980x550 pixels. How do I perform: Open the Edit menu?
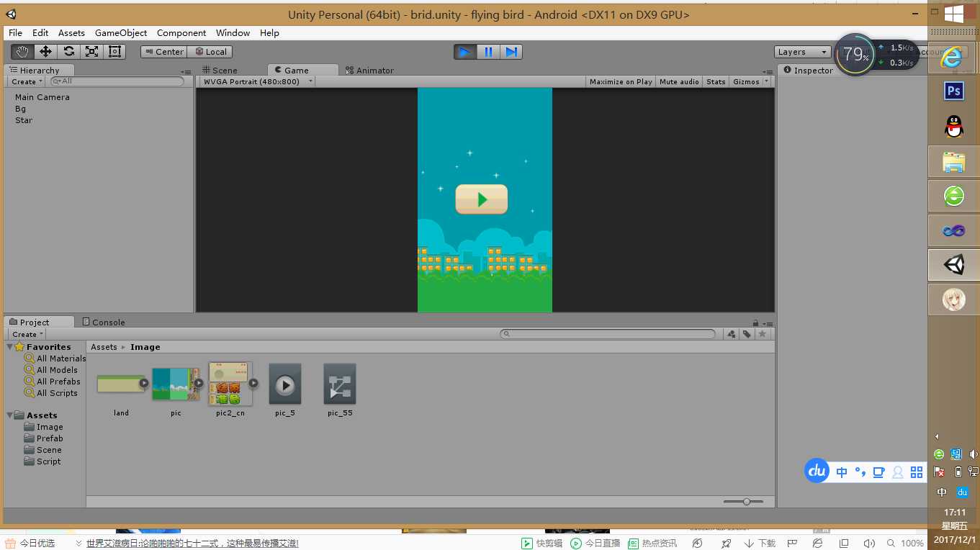pyautogui.click(x=40, y=32)
